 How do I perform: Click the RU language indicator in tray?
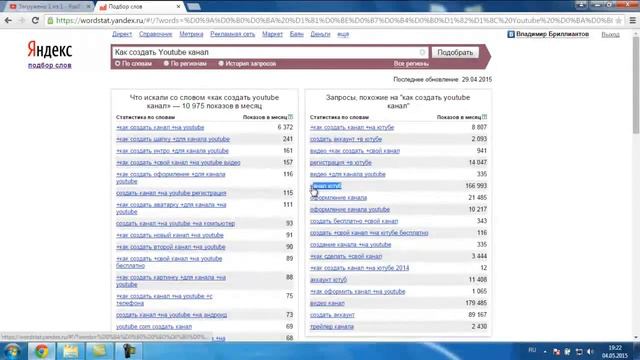tap(532, 351)
